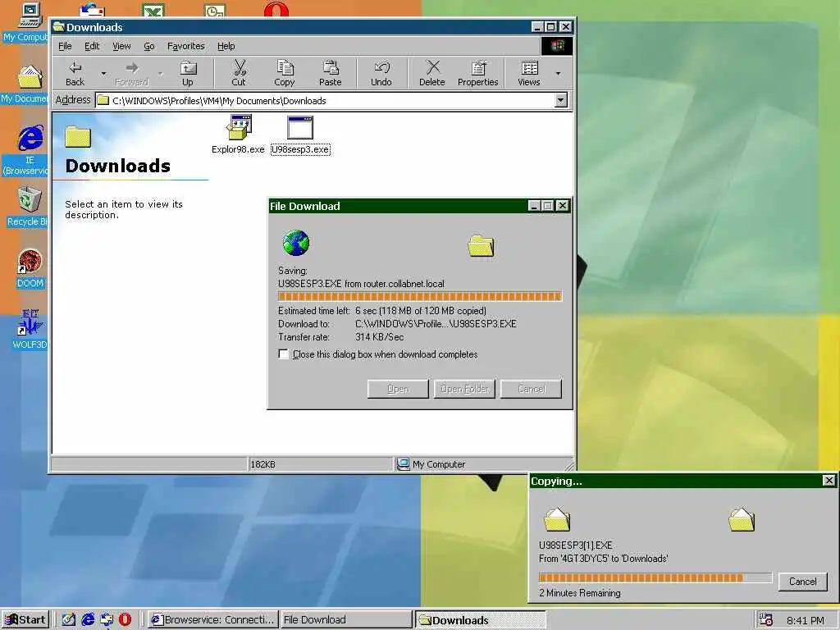
Task: Open the Help menu
Action: tap(226, 46)
